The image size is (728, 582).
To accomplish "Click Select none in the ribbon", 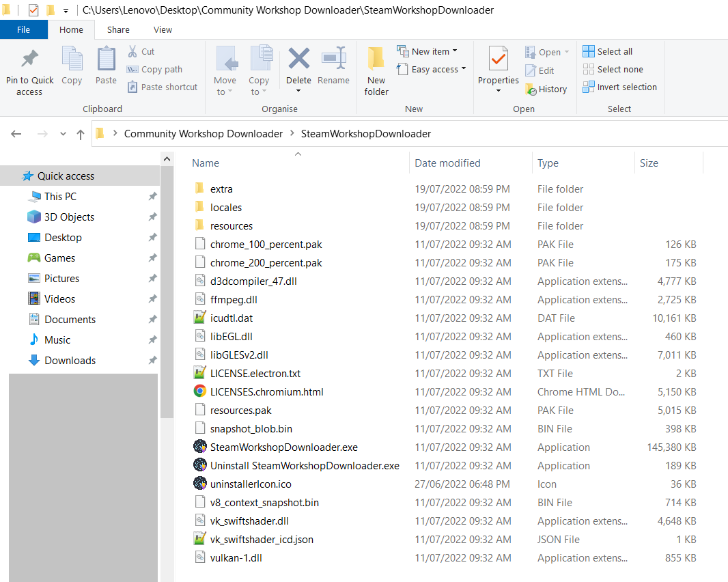I will [613, 69].
